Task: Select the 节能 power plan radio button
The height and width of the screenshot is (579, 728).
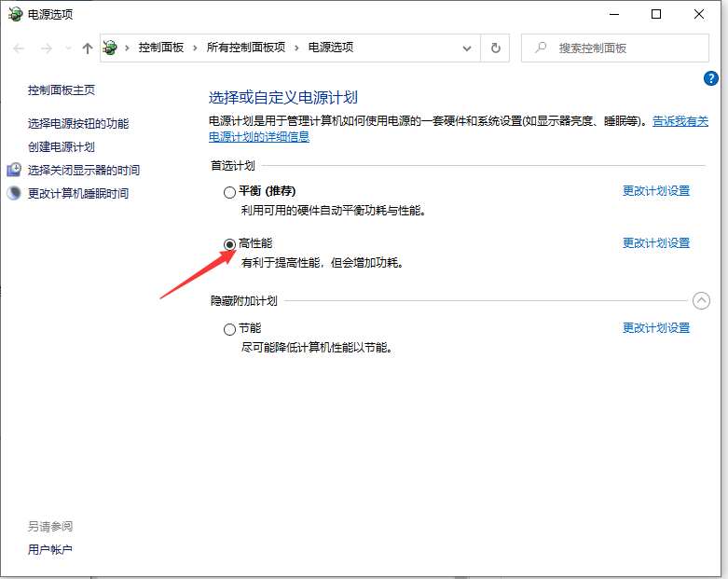Action: (229, 329)
